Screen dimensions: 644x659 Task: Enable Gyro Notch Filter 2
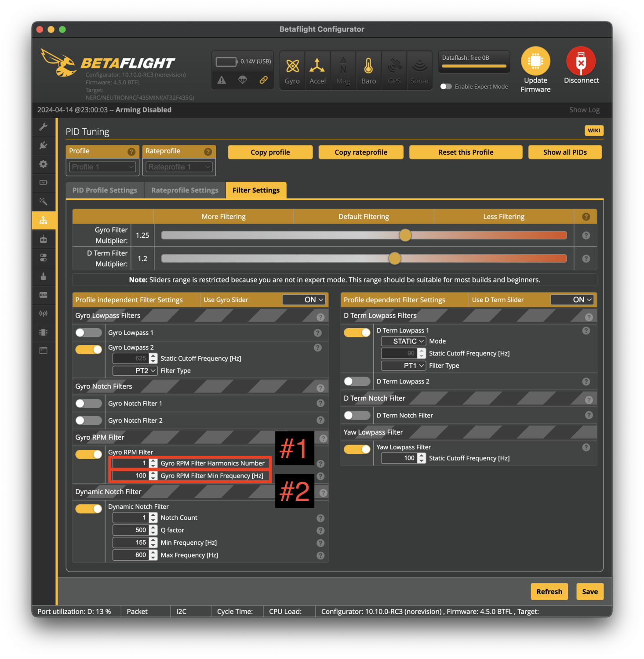pos(88,420)
